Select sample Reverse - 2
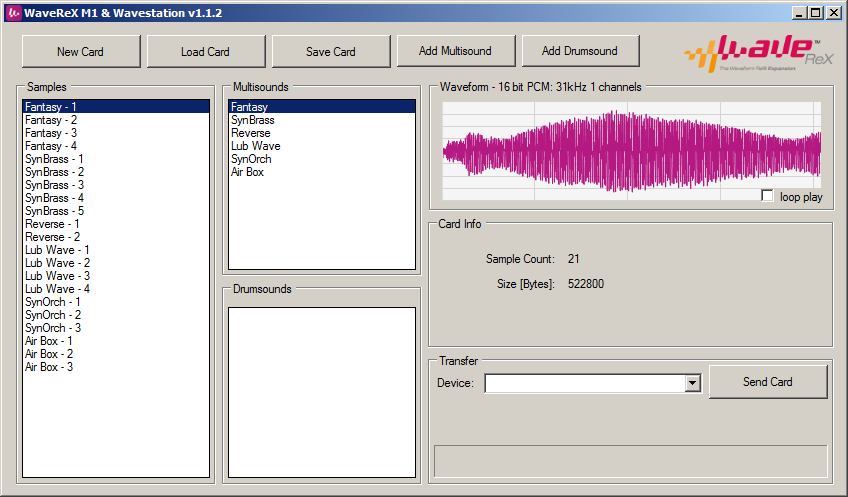This screenshot has width=848, height=497. click(116, 236)
